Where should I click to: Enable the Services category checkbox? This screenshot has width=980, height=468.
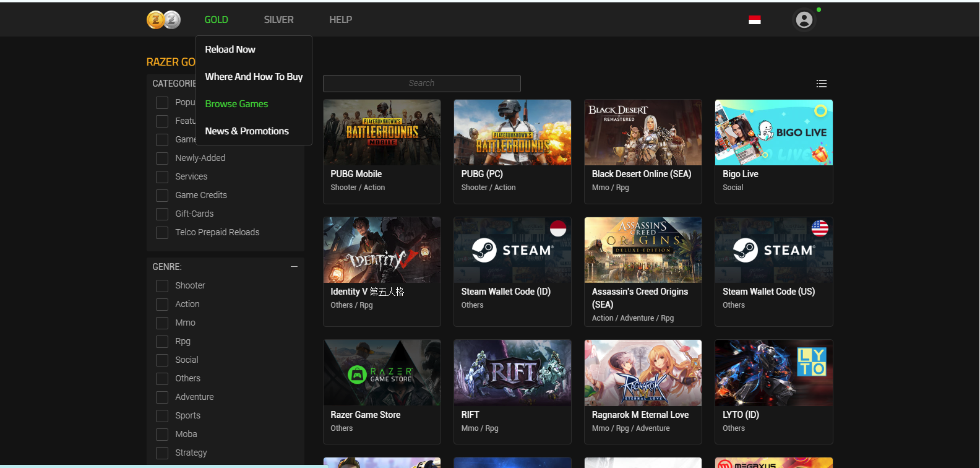pyautogui.click(x=162, y=176)
